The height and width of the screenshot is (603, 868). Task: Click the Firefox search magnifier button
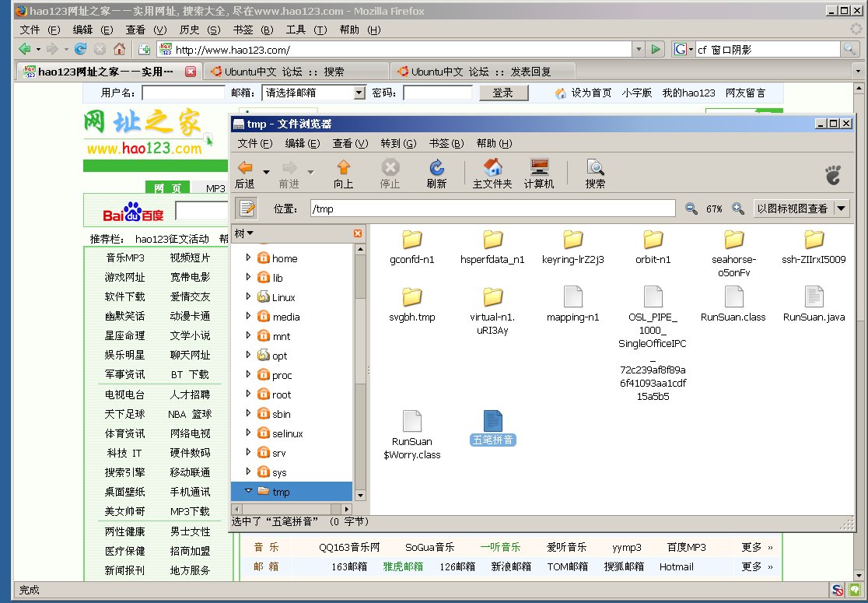pyautogui.click(x=849, y=49)
